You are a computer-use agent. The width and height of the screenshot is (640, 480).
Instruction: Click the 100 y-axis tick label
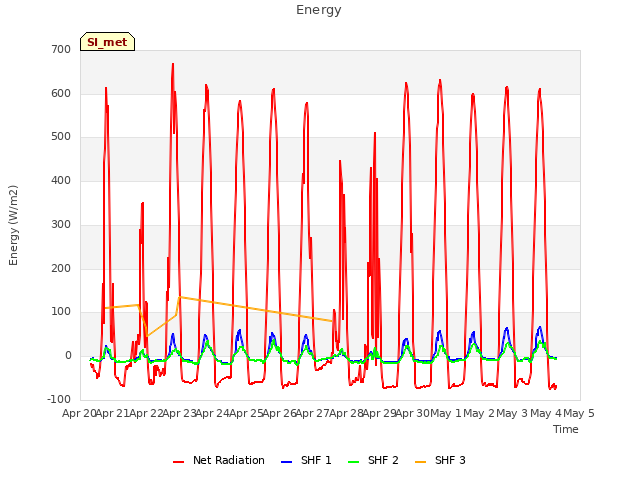61,312
